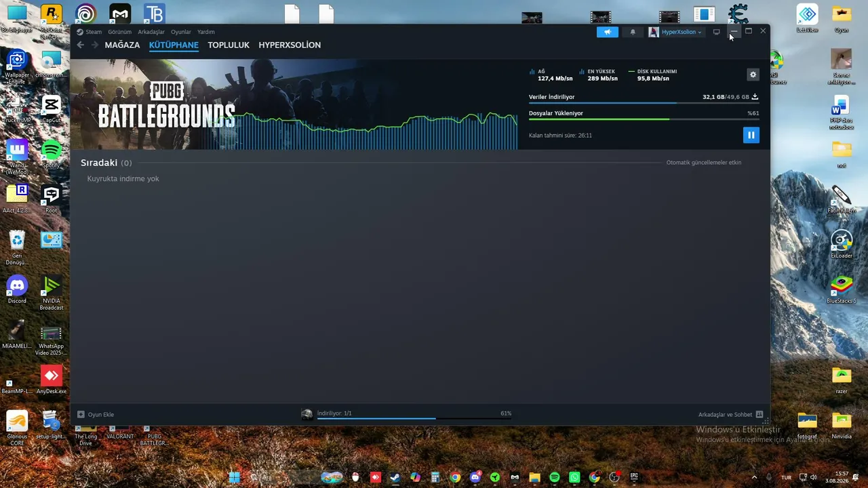Switch the TUR keyboard language
Viewport: 868px width, 488px height.
(x=787, y=477)
